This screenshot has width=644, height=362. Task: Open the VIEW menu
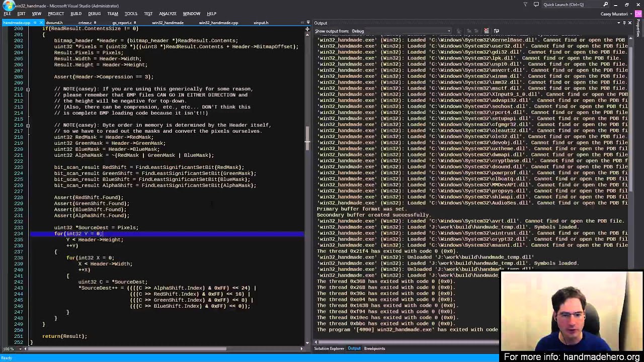[37, 14]
